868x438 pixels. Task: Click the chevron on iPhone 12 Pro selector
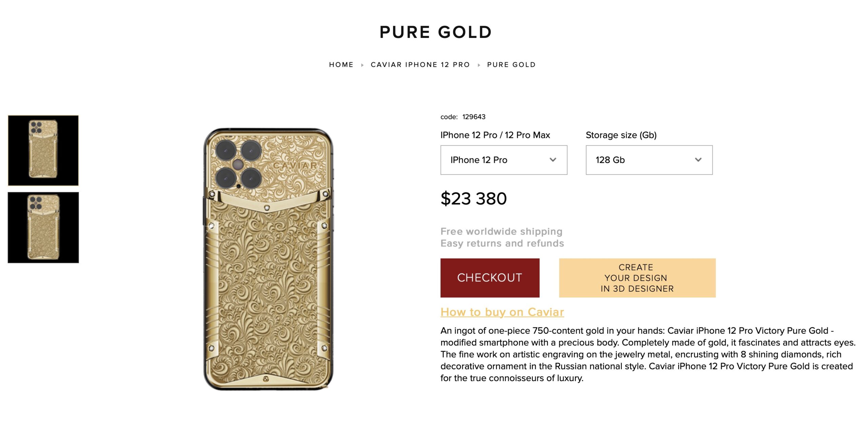(x=554, y=159)
